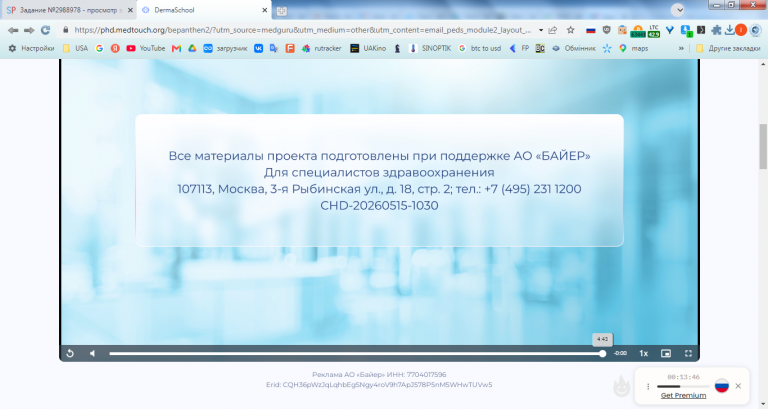Click the Get Premium link
The image size is (768, 409).
683,395
